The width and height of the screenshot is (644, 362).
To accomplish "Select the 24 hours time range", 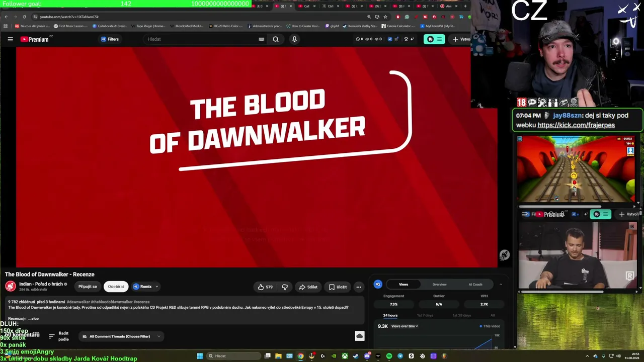I will 390,315.
